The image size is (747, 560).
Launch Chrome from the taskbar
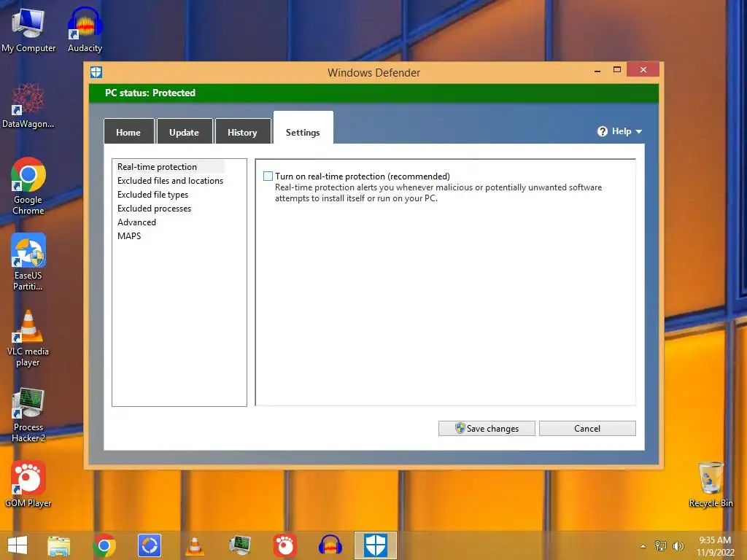click(104, 545)
